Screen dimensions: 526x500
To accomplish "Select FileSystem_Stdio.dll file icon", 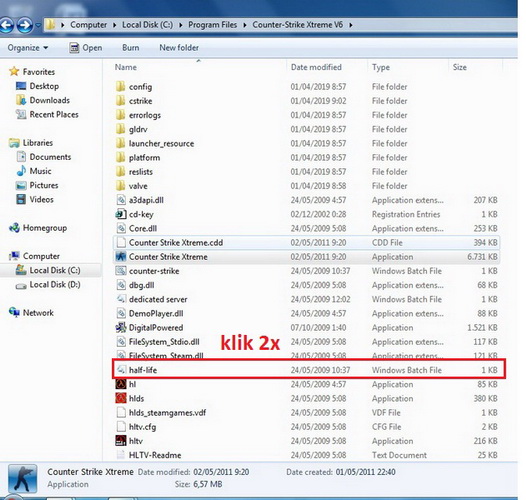I will [120, 342].
